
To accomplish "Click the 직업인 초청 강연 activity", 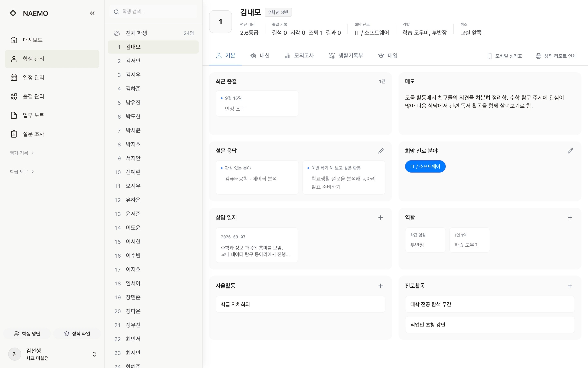I will (490, 325).
